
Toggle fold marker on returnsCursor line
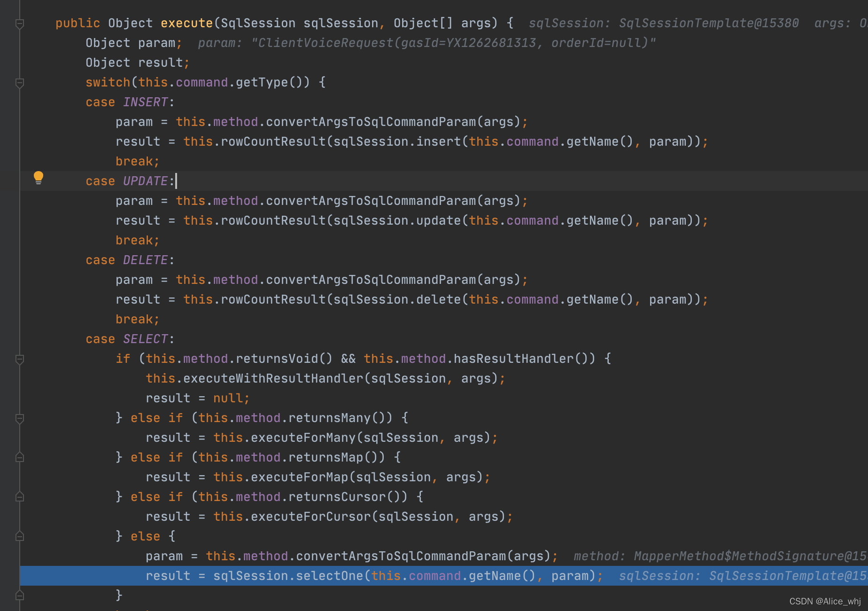click(x=20, y=497)
